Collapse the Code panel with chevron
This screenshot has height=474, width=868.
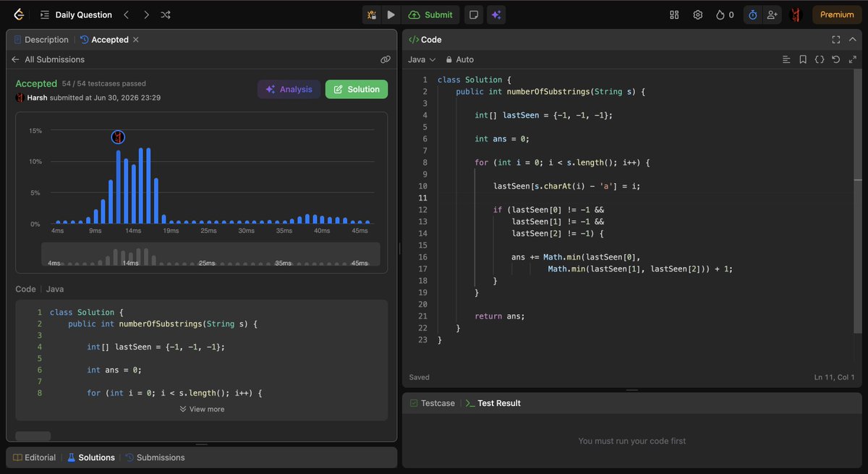[853, 40]
